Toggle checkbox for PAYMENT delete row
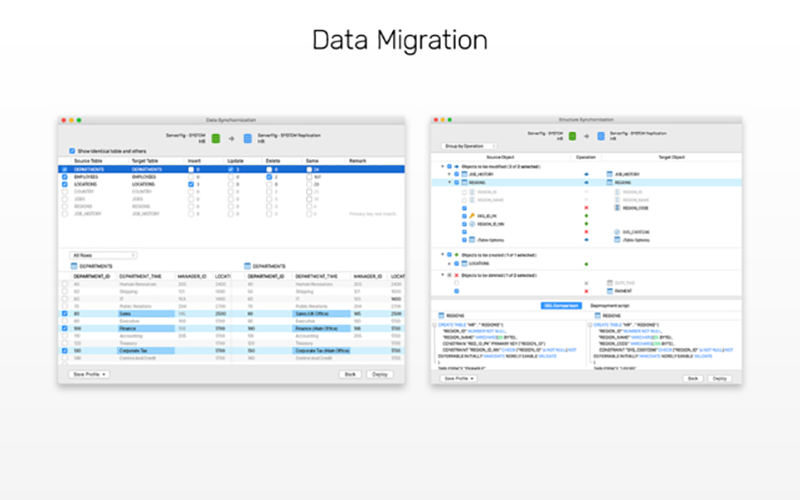Viewport: 800px width, 500px height. (x=457, y=291)
